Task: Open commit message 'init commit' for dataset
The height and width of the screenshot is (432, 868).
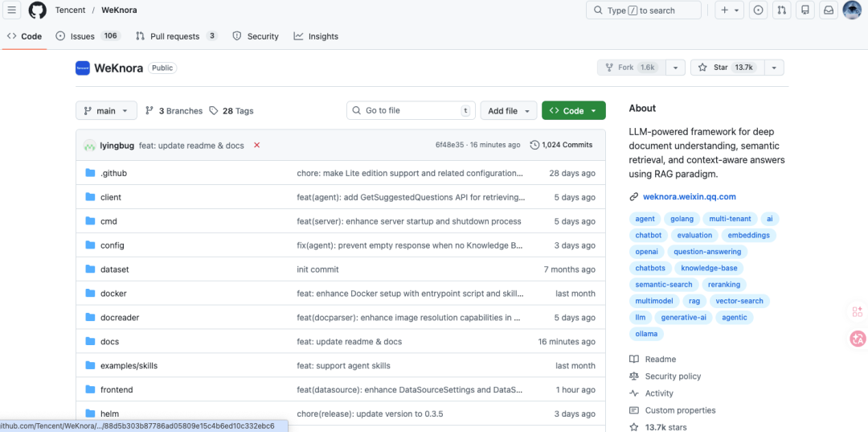Action: click(317, 269)
